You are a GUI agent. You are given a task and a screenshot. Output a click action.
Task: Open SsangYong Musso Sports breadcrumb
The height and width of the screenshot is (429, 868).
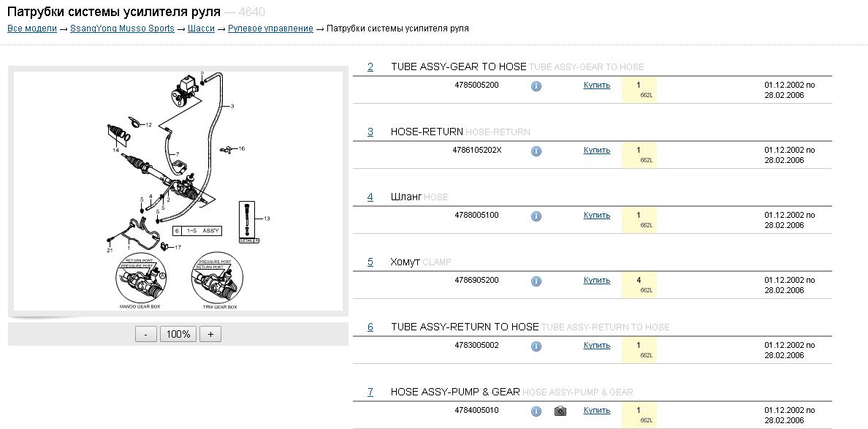pos(122,29)
